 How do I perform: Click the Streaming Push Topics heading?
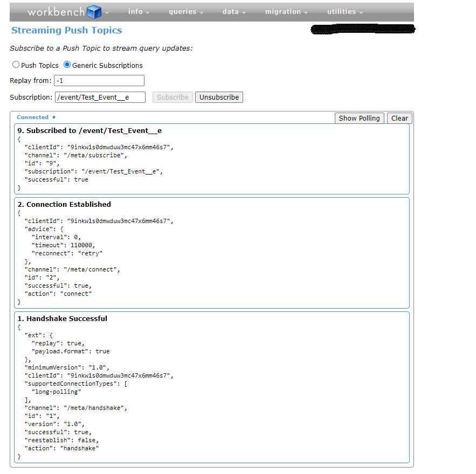66,30
